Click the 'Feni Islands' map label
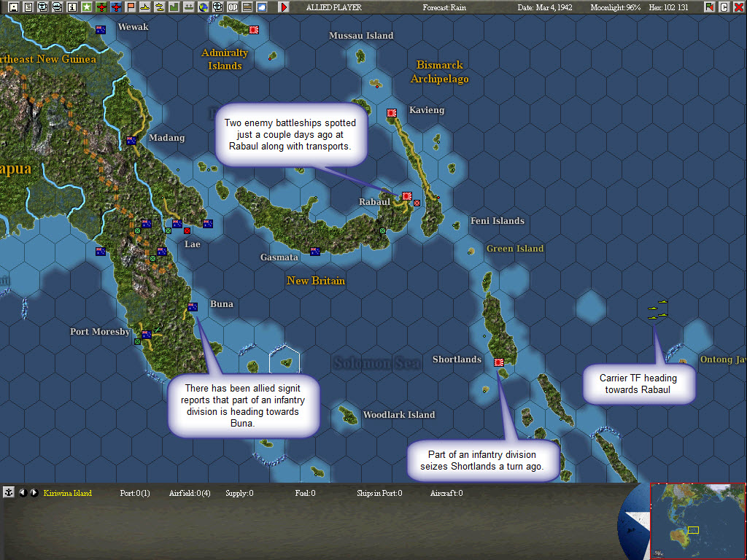 click(x=498, y=220)
